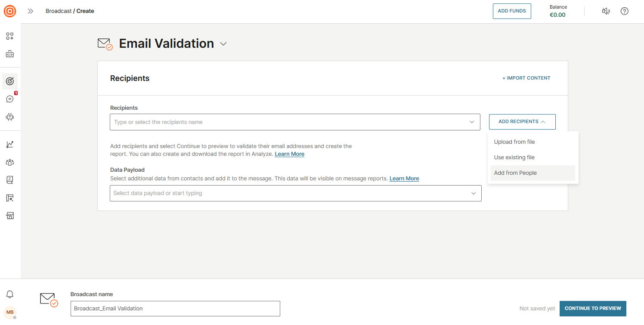
Task: Open help via the question mark icon
Action: tap(625, 11)
